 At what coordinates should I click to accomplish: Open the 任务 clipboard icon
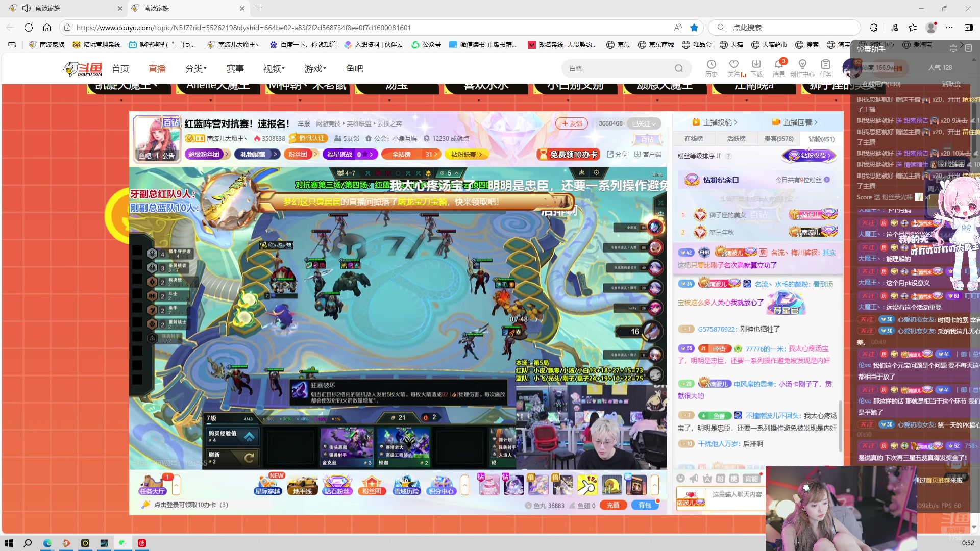(826, 68)
